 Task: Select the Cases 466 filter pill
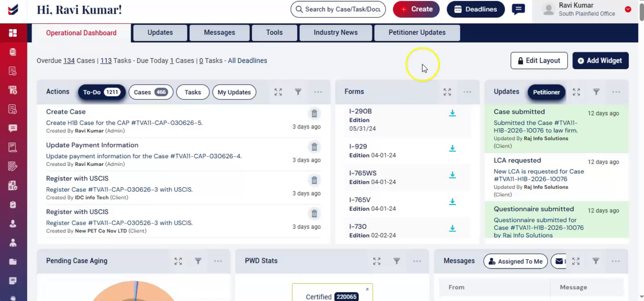151,92
